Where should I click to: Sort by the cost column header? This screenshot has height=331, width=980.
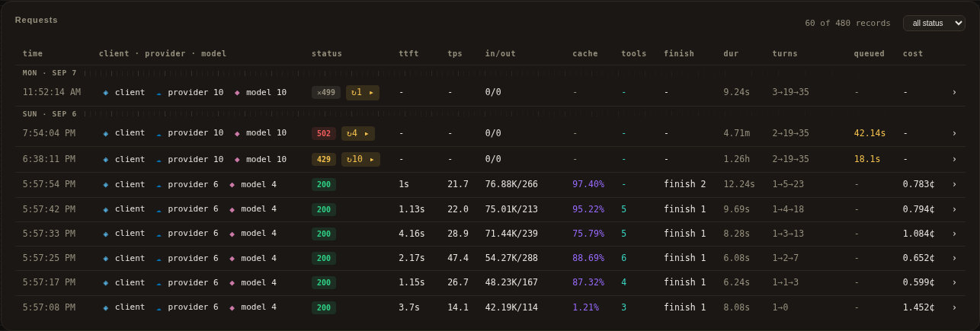[x=913, y=53]
